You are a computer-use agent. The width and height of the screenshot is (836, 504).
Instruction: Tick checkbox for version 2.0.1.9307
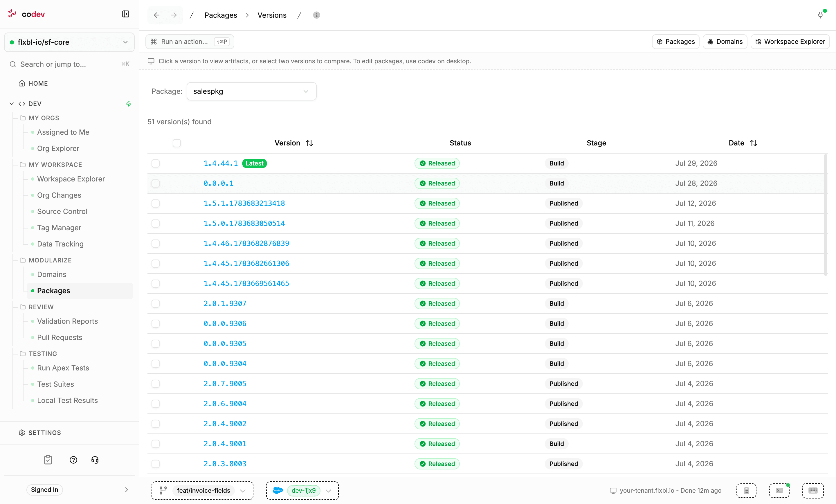[155, 304]
